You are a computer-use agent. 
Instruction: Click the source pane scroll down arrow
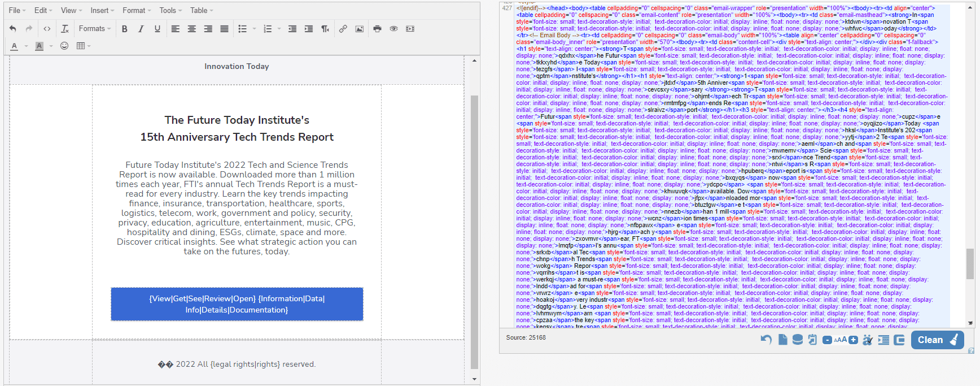point(970,323)
